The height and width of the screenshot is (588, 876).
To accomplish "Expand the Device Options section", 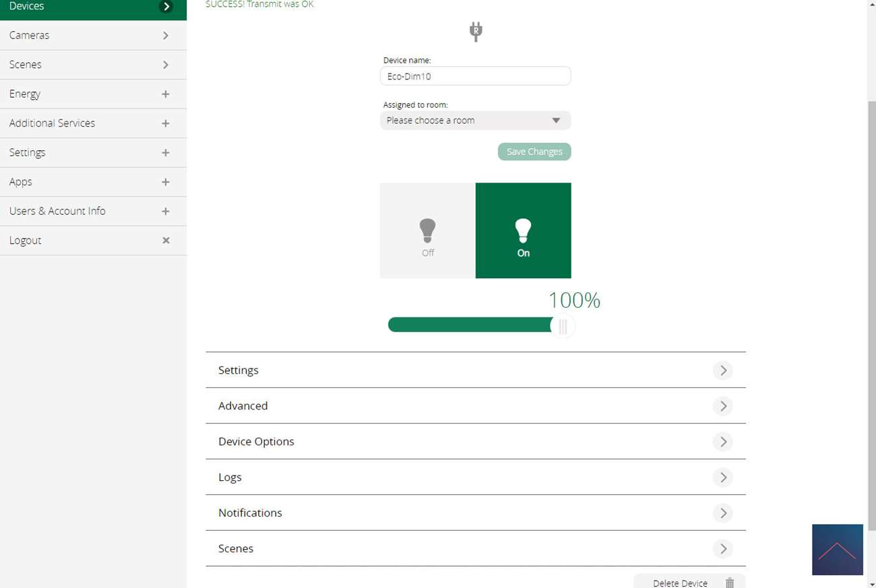I will 475,441.
